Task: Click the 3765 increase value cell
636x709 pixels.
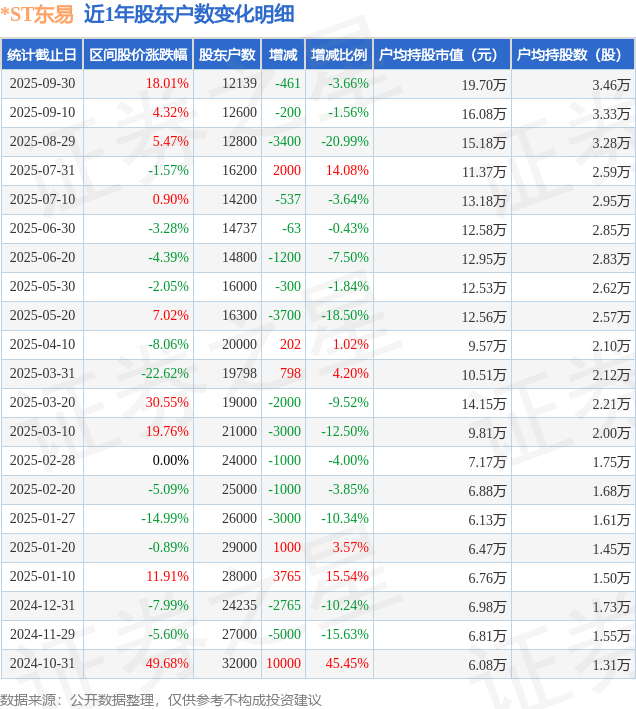Action: 285,577
